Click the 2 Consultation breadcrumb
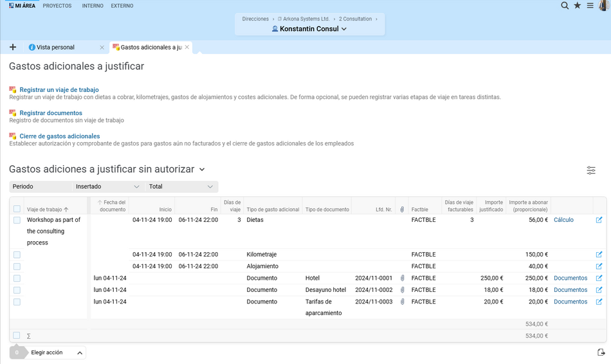Image resolution: width=611 pixels, height=364 pixels. click(355, 19)
